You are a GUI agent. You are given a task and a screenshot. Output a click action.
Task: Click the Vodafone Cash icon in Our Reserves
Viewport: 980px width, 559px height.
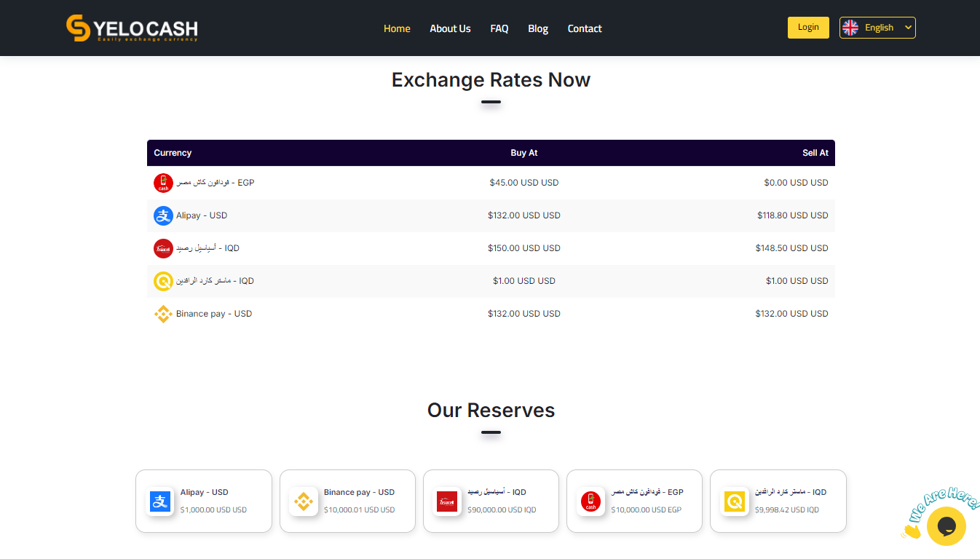pos(590,501)
